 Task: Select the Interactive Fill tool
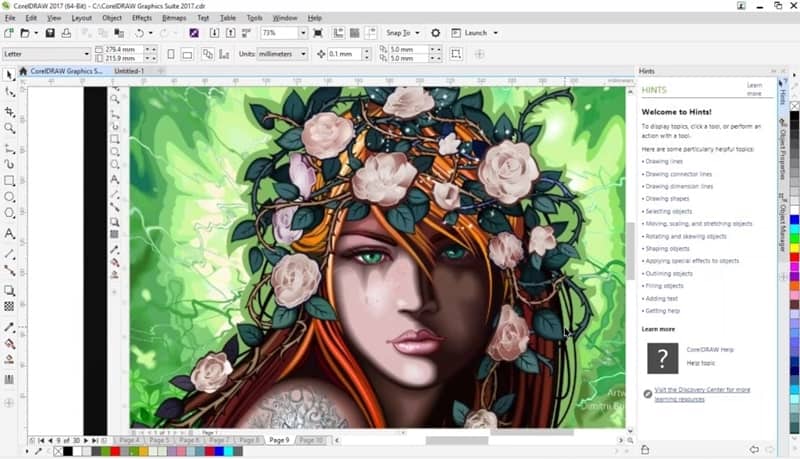pos(9,343)
